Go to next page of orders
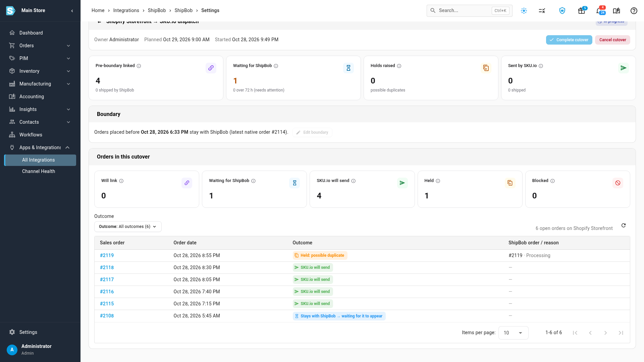The height and width of the screenshot is (362, 644). pos(605,333)
